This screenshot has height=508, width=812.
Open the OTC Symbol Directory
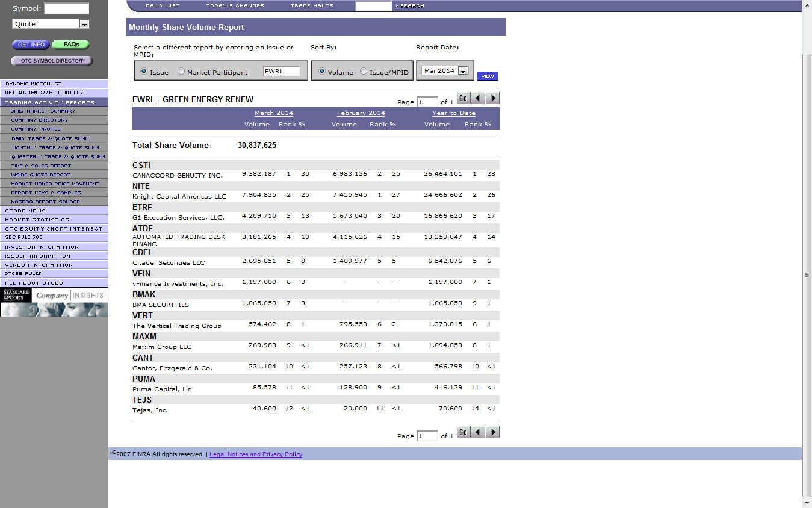(52, 61)
